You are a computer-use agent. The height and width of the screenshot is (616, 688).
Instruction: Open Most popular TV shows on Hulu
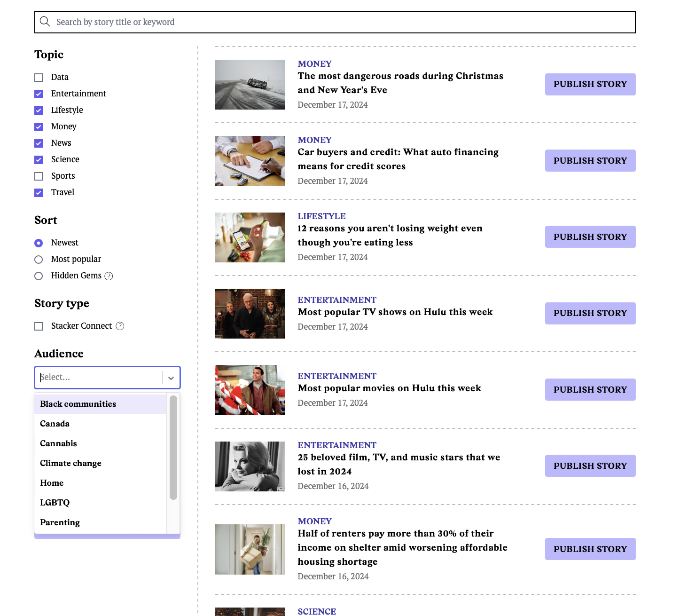pyautogui.click(x=395, y=312)
